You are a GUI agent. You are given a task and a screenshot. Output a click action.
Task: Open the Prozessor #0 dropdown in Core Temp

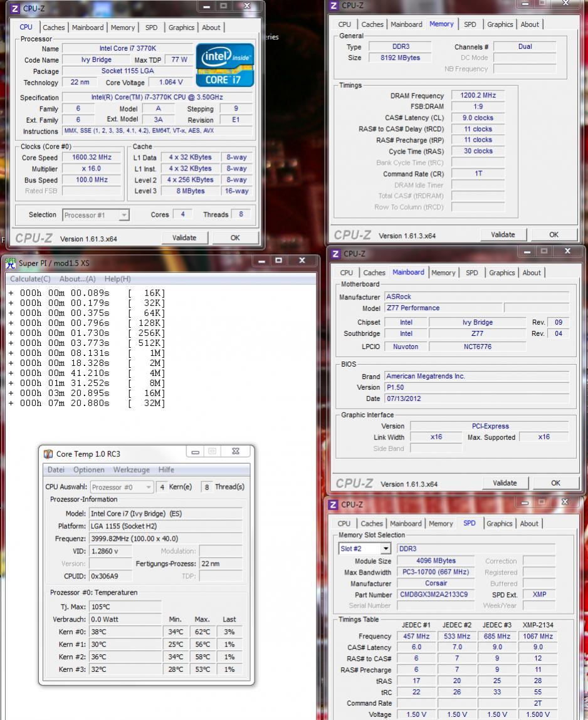pyautogui.click(x=122, y=487)
